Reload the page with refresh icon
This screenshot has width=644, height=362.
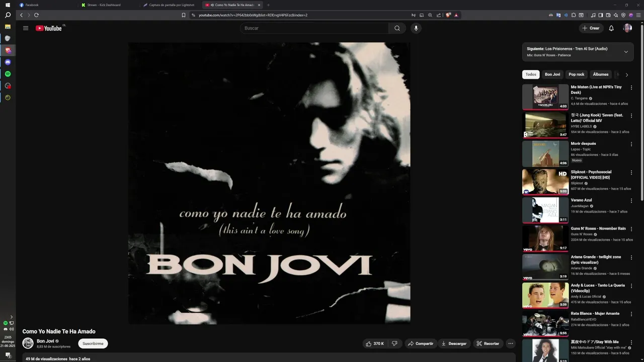coord(36,15)
